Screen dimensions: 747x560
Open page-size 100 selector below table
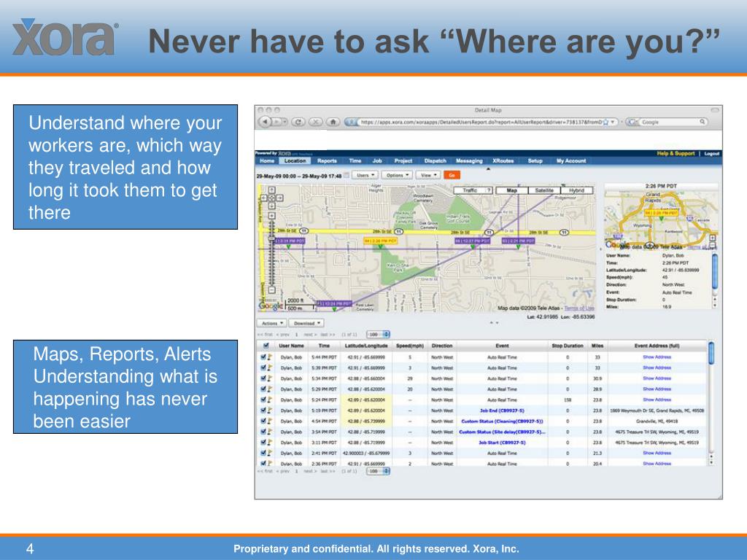tap(379, 471)
